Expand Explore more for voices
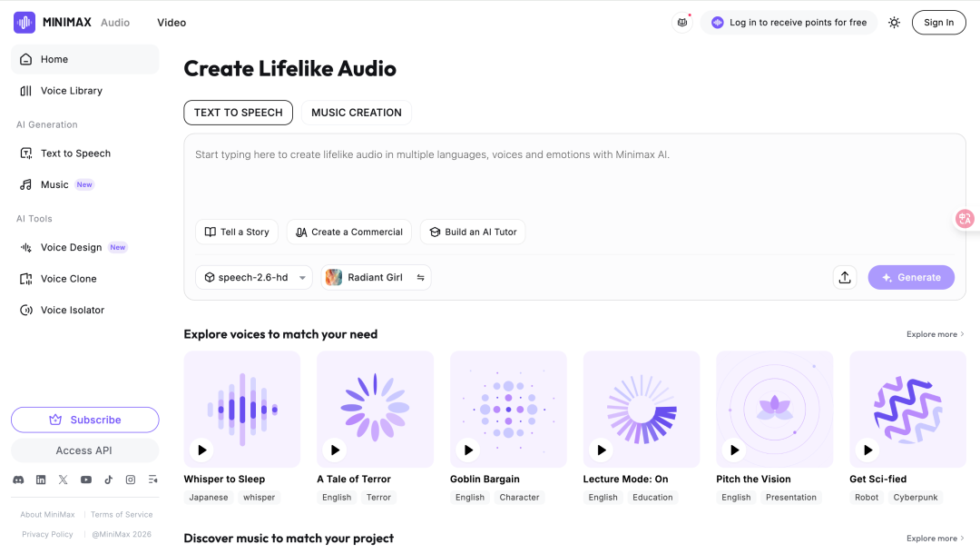This screenshot has width=980, height=554. click(x=935, y=334)
